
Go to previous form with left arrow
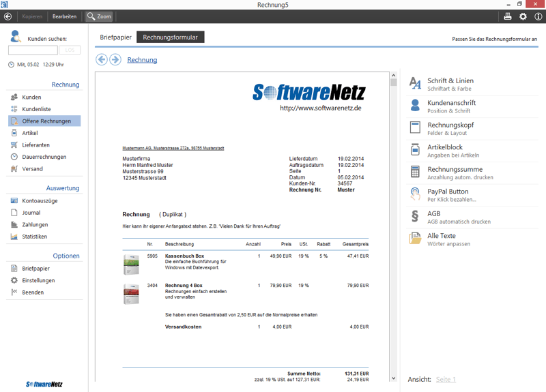(x=102, y=59)
